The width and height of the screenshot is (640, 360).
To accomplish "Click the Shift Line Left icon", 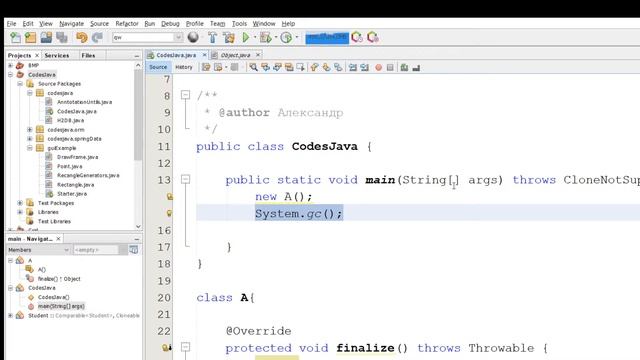I will tap(353, 67).
